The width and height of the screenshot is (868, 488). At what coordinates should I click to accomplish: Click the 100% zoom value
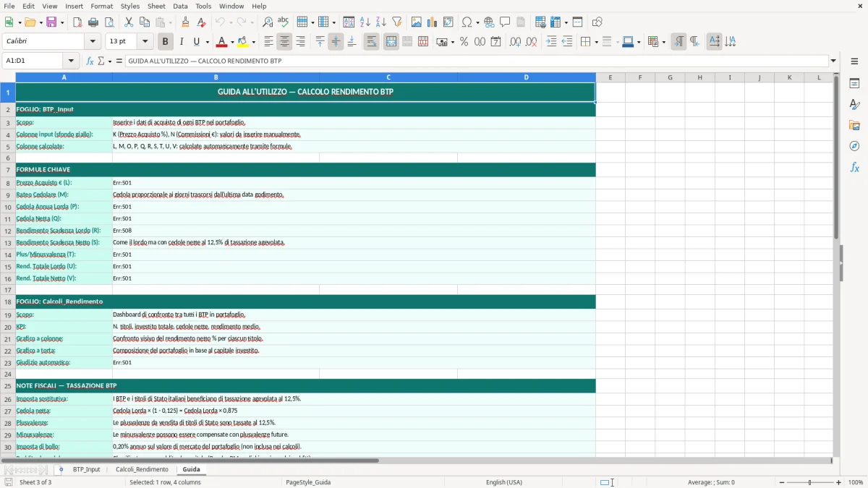point(856,482)
